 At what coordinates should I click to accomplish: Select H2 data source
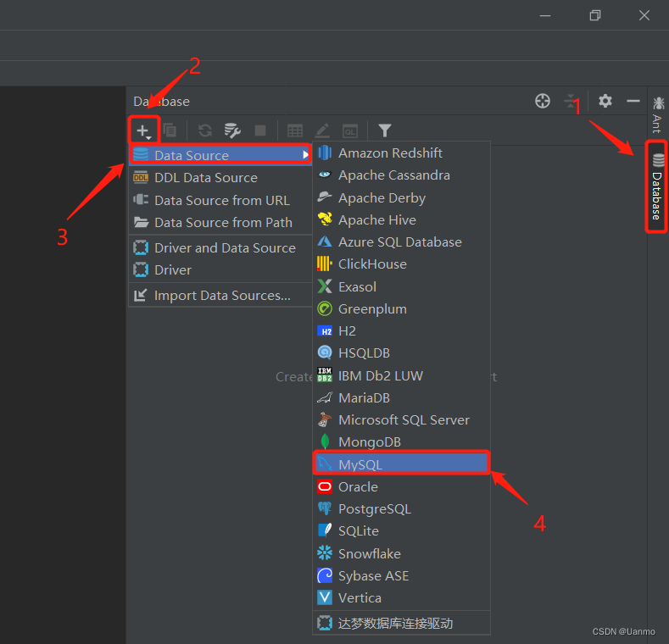pyautogui.click(x=402, y=331)
